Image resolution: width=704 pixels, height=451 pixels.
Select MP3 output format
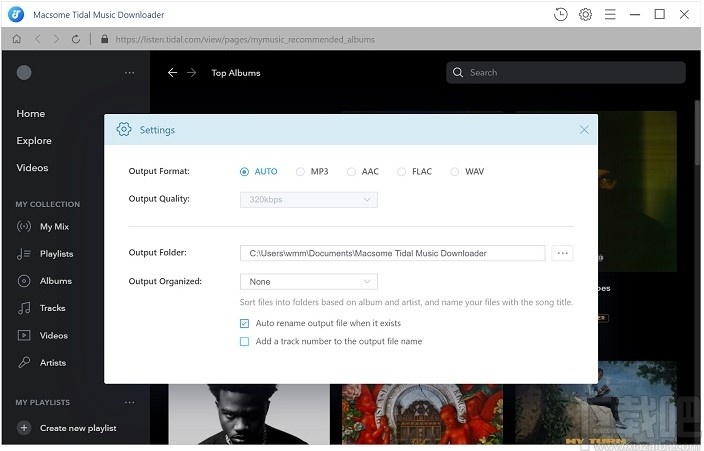click(x=300, y=172)
